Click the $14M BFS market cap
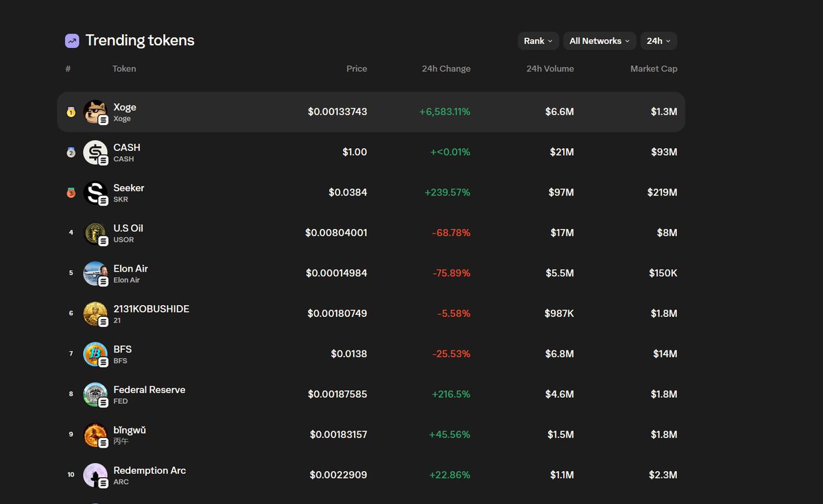This screenshot has width=823, height=504. pos(665,354)
